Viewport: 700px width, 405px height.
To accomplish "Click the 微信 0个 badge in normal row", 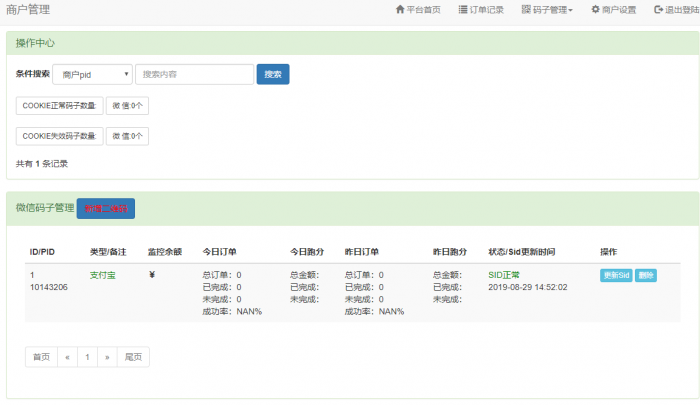I will pos(127,106).
